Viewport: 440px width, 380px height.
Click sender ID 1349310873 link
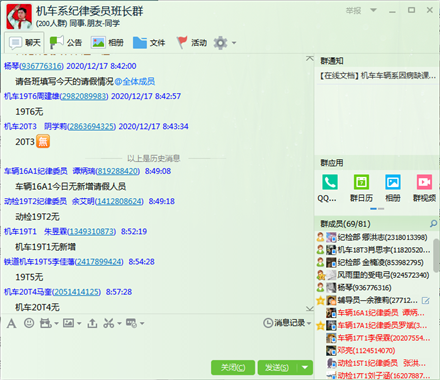(91, 231)
